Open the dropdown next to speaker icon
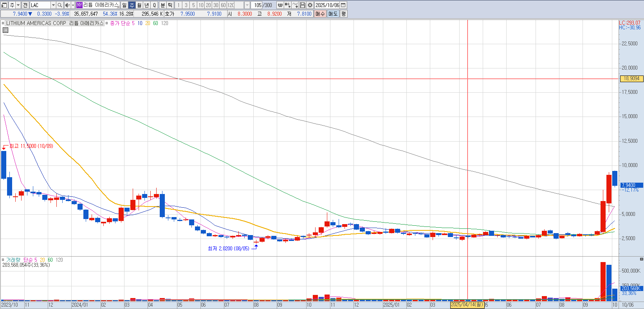 point(73,5)
